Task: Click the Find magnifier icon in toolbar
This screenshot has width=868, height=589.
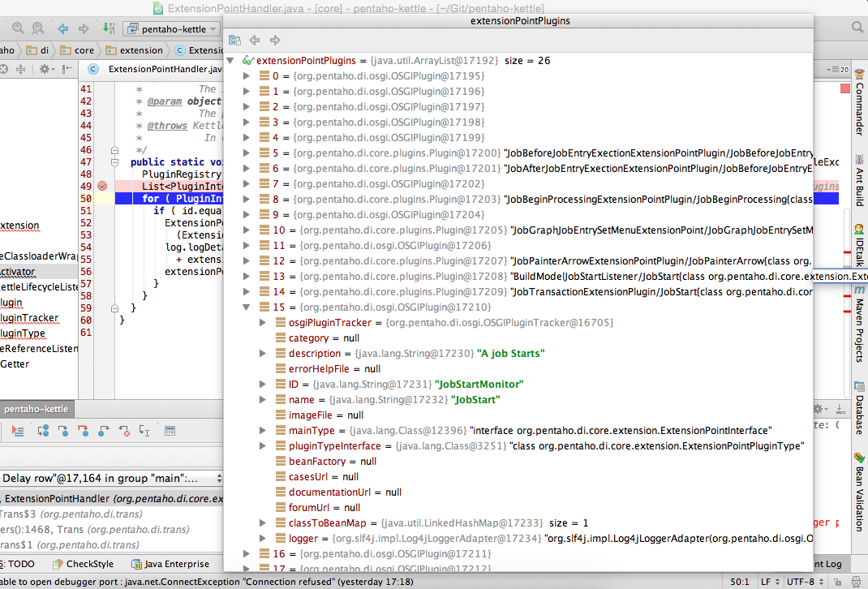Action: [19, 28]
